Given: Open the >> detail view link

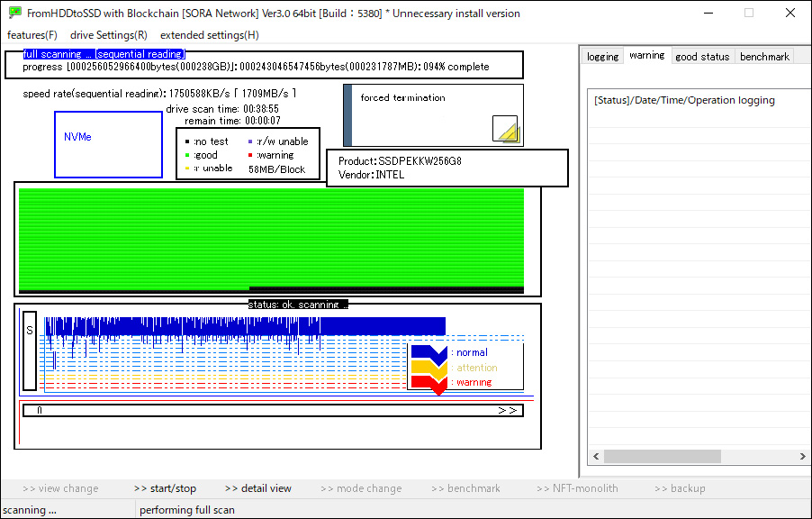Looking at the screenshot, I should point(258,488).
